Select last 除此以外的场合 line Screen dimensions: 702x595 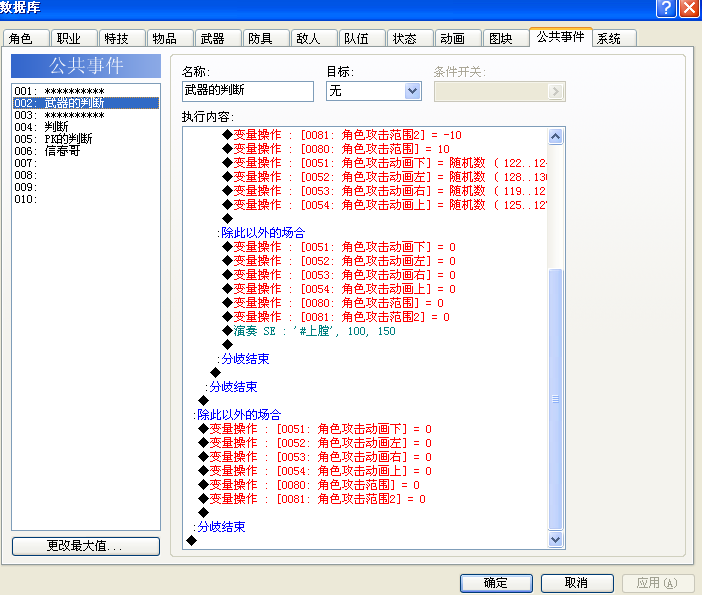[x=237, y=415]
